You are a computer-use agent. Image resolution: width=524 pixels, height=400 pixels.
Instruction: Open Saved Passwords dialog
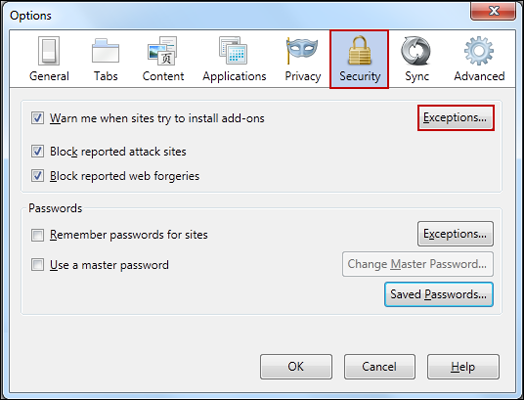coord(438,294)
